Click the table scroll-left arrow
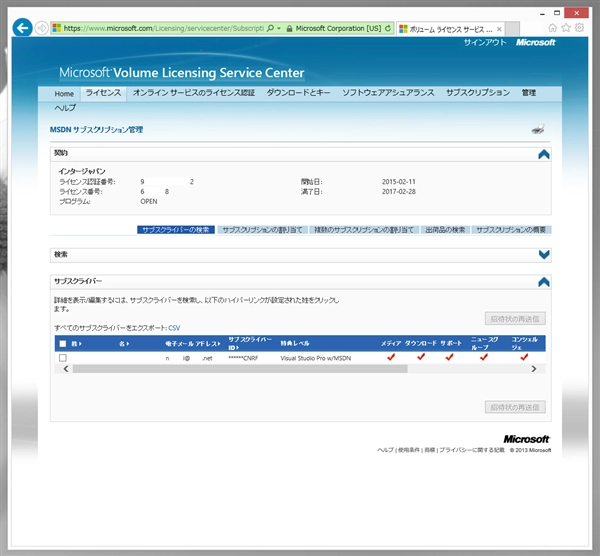The height and width of the screenshot is (556, 600). tap(66, 369)
